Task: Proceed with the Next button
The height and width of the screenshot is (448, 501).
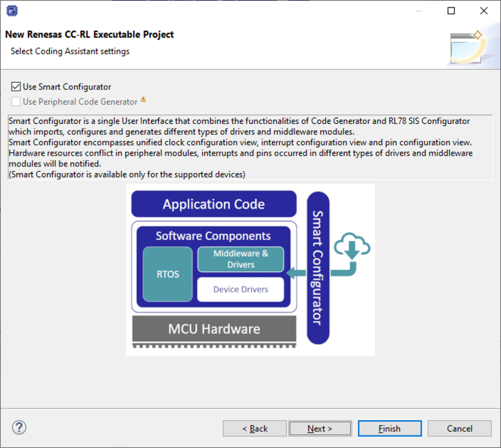Action: click(320, 429)
